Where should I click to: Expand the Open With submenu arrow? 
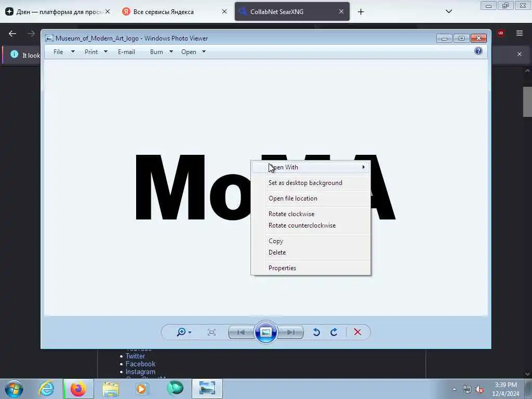363,167
